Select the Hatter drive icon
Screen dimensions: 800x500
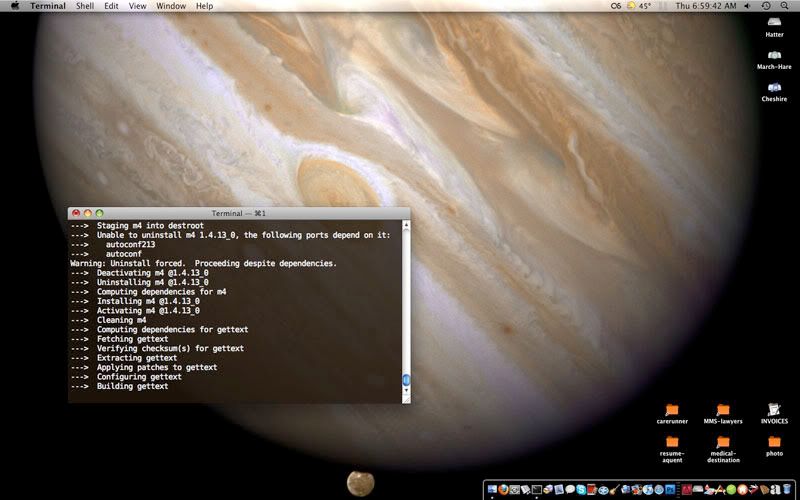point(774,27)
